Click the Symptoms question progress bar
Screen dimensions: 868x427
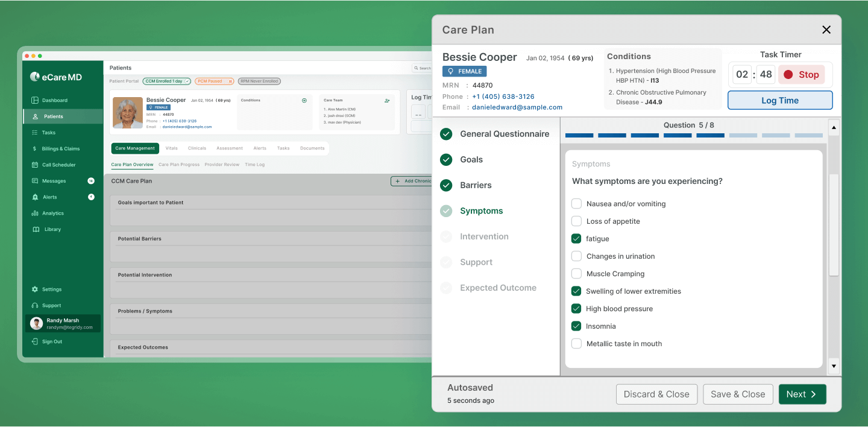pos(710,136)
